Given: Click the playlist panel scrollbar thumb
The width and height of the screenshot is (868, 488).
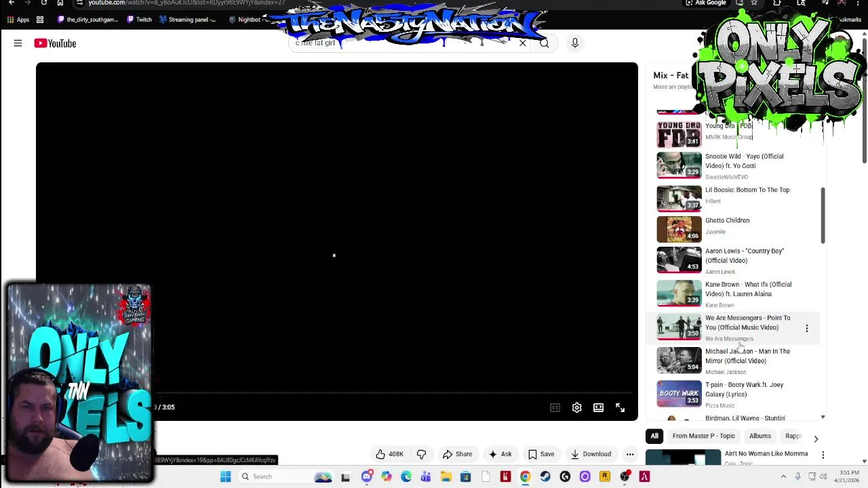Looking at the screenshot, I should pyautogui.click(x=823, y=216).
